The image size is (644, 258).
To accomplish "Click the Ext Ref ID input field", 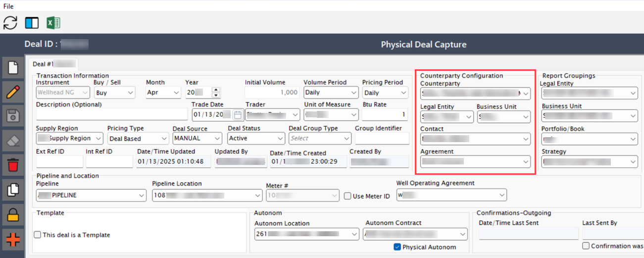I will (x=59, y=161).
